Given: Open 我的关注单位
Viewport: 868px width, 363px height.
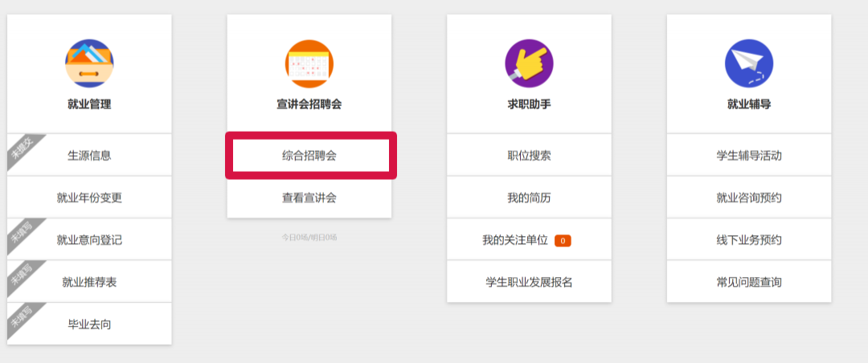Looking at the screenshot, I should click(x=529, y=239).
